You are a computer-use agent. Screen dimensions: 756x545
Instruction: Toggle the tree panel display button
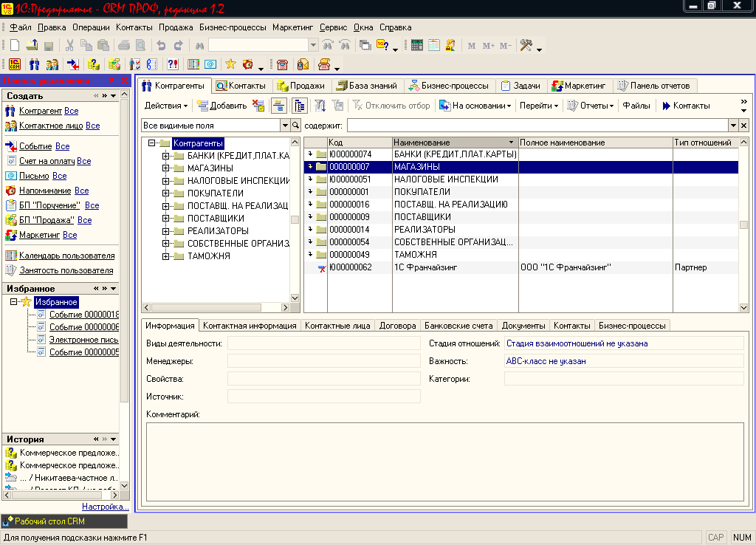pos(300,106)
